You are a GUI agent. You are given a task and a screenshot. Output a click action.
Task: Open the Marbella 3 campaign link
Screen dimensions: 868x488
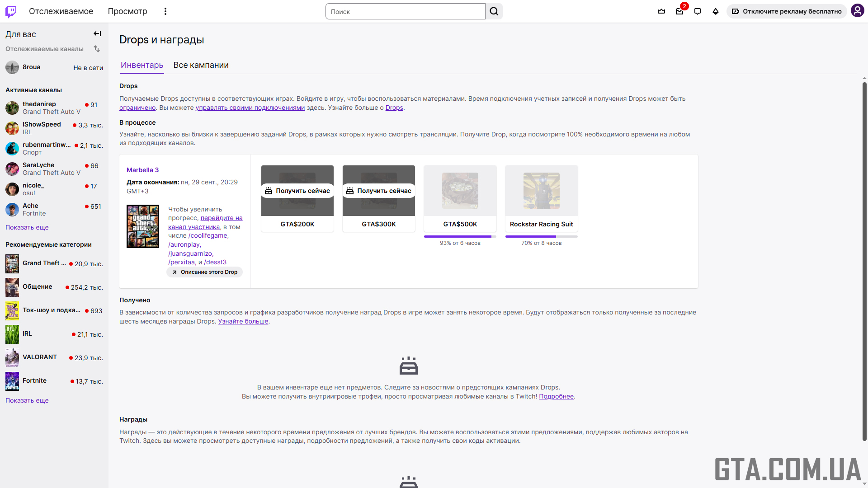(x=142, y=170)
